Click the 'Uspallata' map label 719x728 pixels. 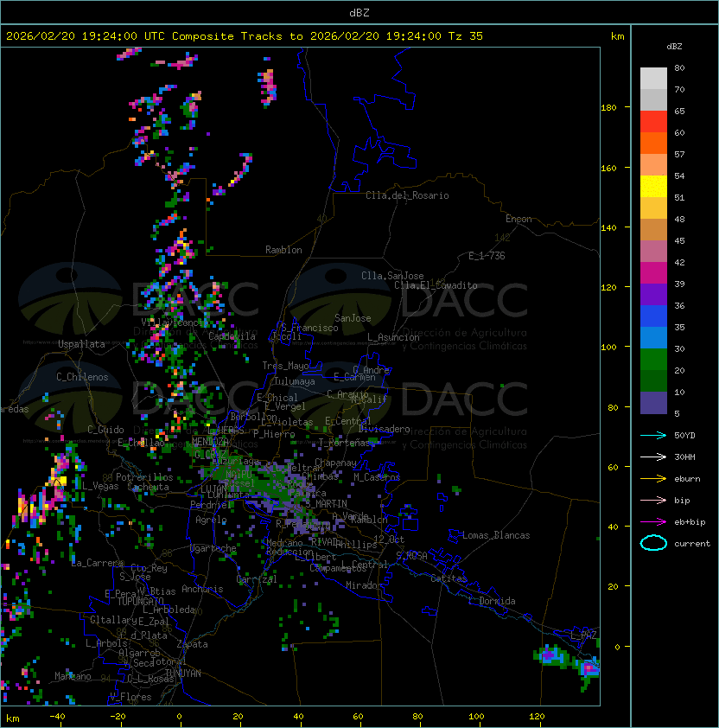pos(82,344)
